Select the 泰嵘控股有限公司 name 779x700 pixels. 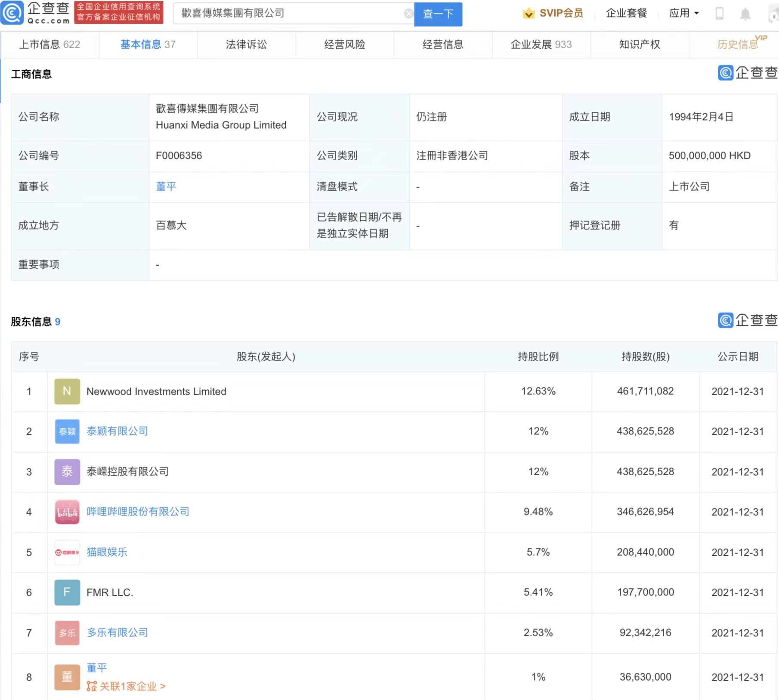click(127, 471)
